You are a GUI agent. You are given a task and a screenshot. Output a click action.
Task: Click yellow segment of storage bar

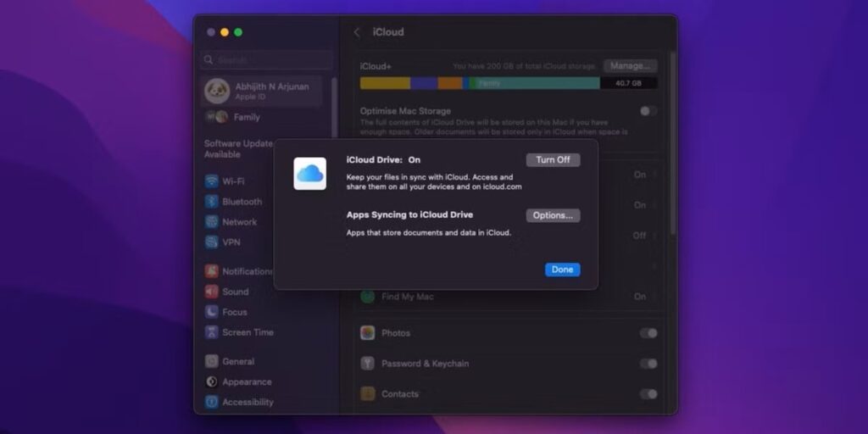click(x=385, y=83)
